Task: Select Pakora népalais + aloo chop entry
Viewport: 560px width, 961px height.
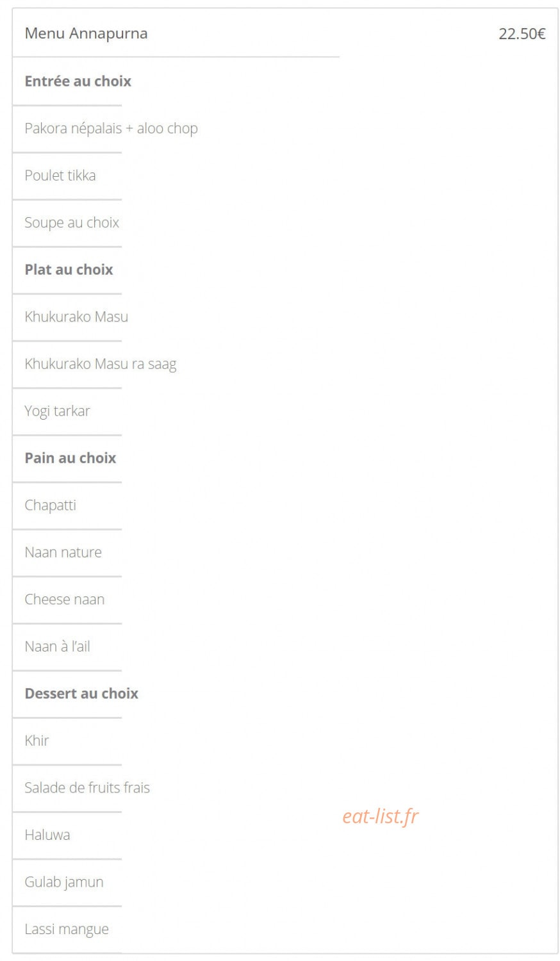Action: pos(111,128)
